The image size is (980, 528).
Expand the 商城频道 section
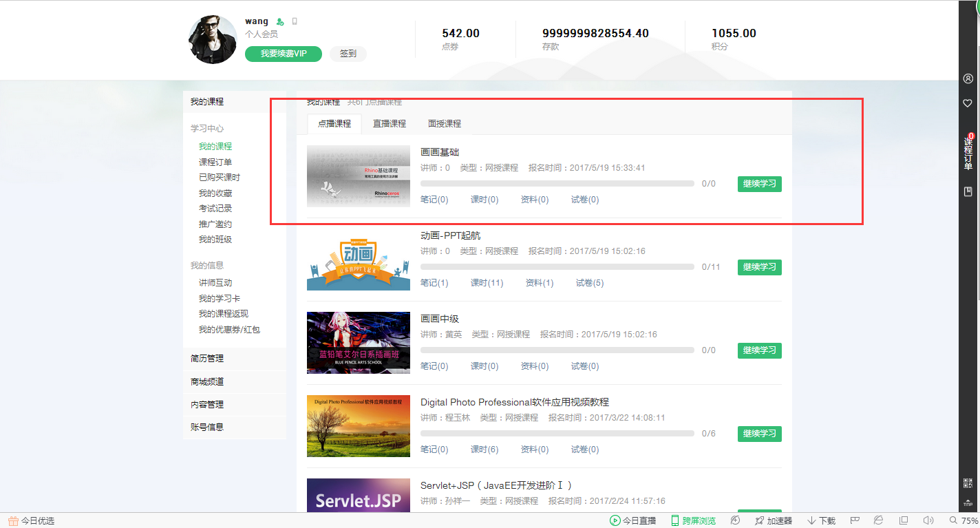[x=208, y=381]
